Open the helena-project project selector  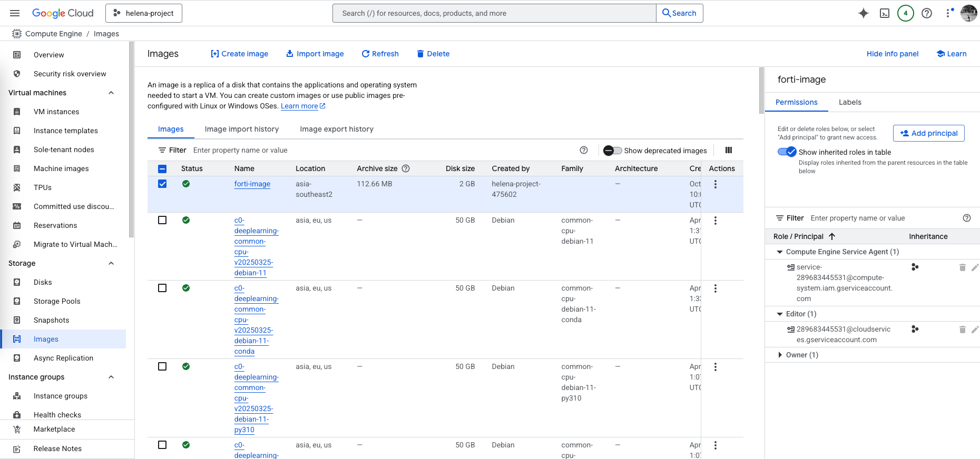tap(143, 13)
